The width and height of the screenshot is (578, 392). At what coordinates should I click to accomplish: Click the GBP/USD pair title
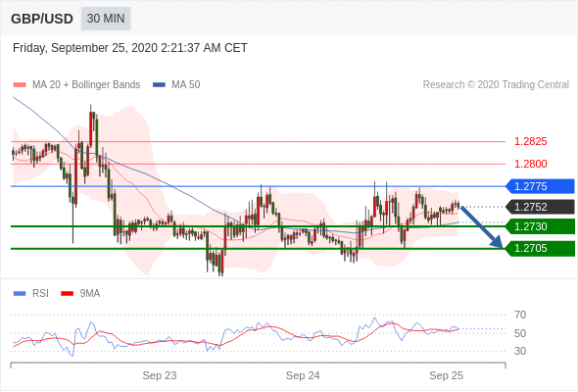coord(42,19)
